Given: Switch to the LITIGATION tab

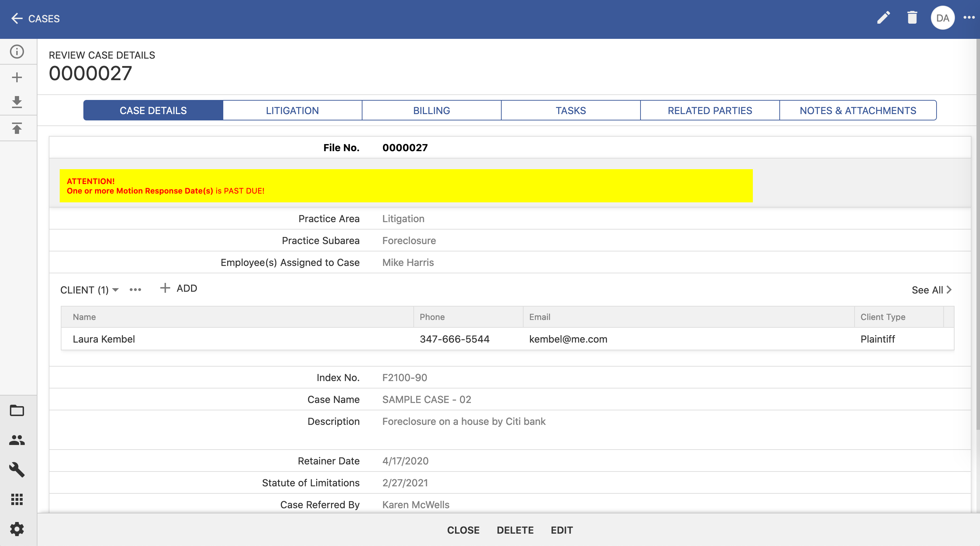Looking at the screenshot, I should pyautogui.click(x=292, y=111).
